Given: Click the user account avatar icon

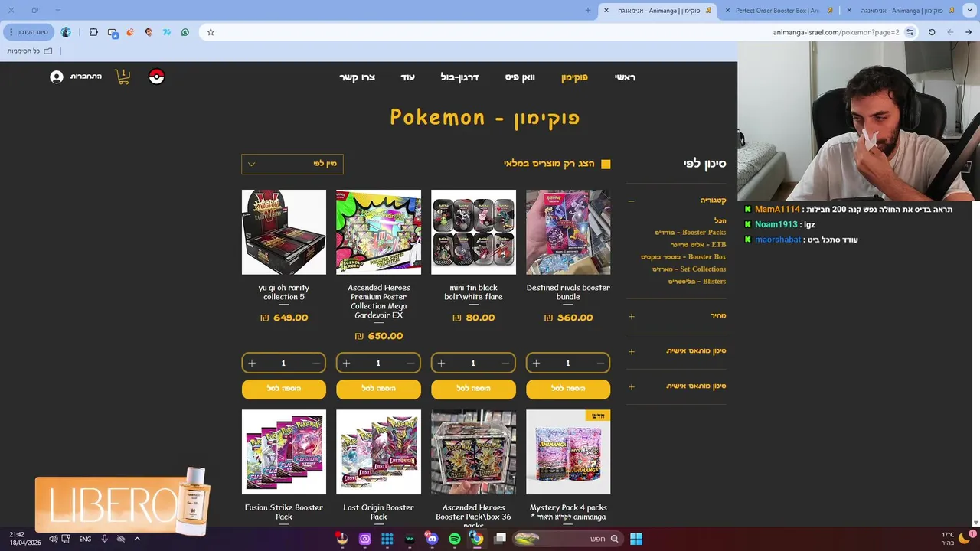Looking at the screenshot, I should (x=57, y=77).
